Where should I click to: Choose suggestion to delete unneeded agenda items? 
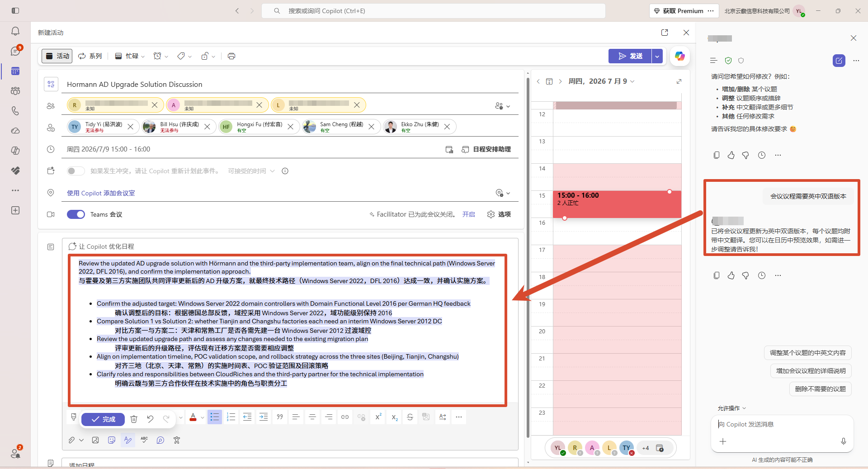(x=821, y=389)
